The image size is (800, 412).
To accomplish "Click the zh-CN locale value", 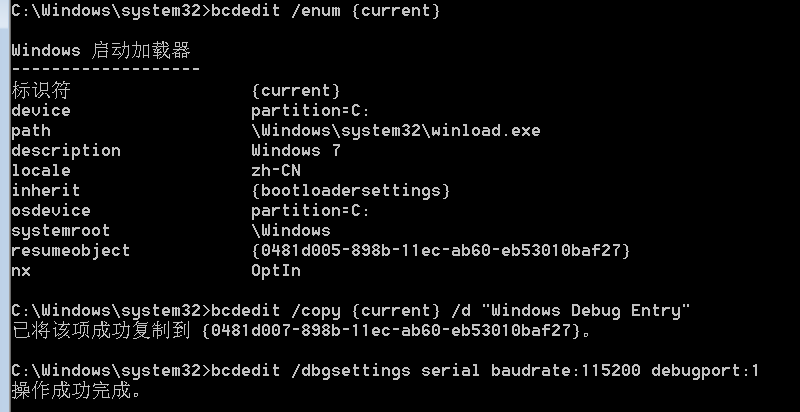I will pyautogui.click(x=276, y=171).
